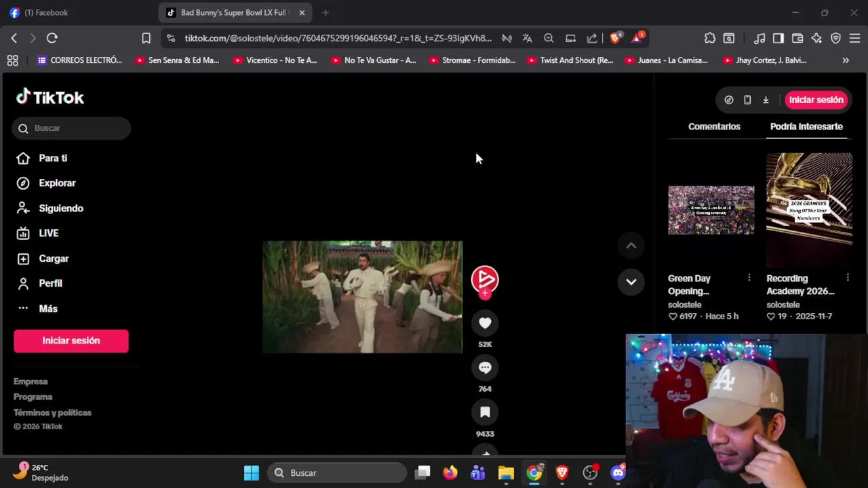Open Windows Start menu
This screenshot has width=868, height=488.
click(252, 473)
